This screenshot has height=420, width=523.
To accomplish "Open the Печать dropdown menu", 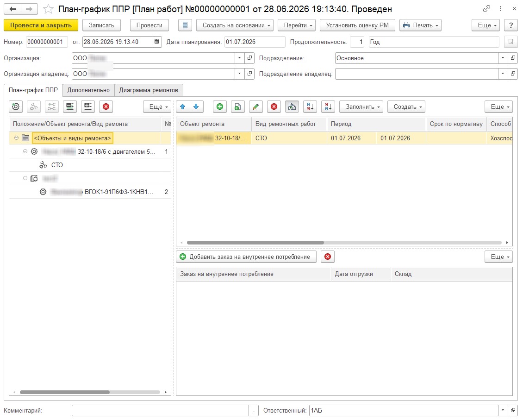I will point(420,25).
